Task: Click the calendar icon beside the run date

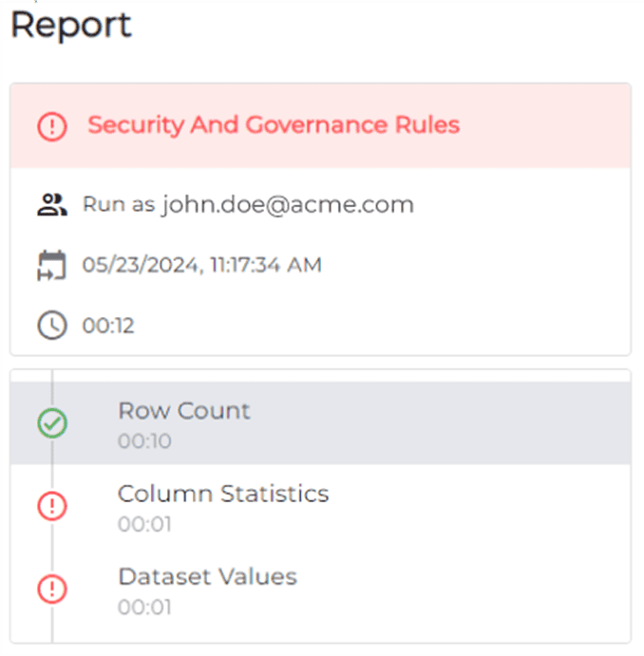Action: point(52,265)
